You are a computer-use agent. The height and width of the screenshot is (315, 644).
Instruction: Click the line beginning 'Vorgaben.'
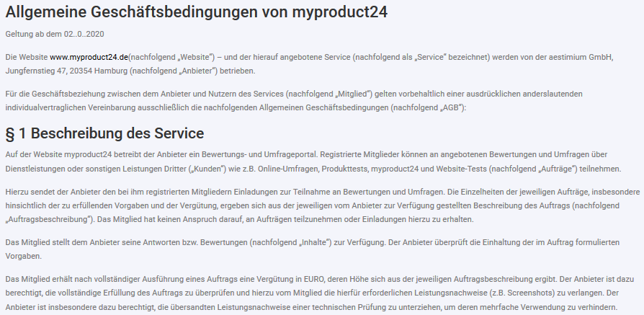point(23,256)
